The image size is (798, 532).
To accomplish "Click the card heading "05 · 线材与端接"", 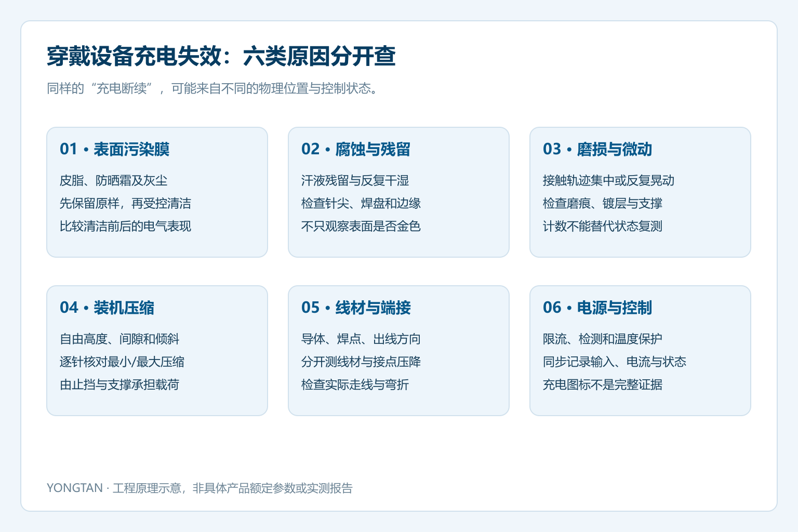I will point(356,308).
